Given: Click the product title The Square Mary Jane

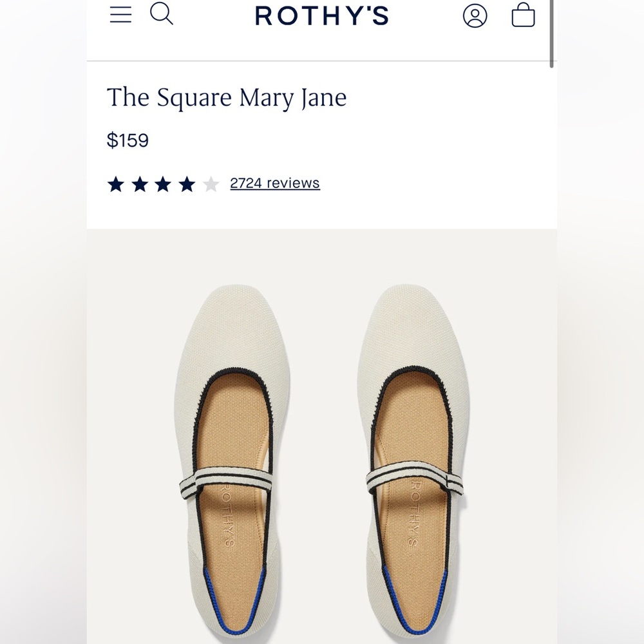Looking at the screenshot, I should [x=227, y=98].
